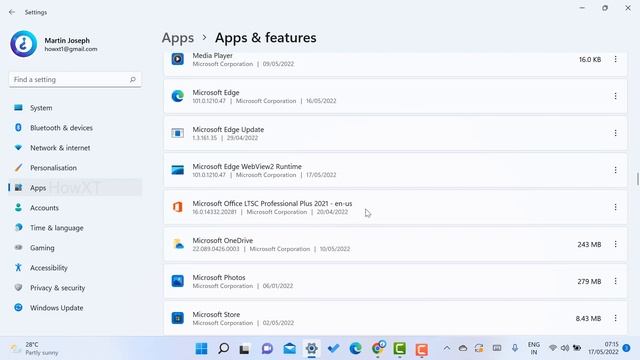The image size is (640, 360).
Task: Open Google Chrome from the taskbar
Action: (378, 349)
